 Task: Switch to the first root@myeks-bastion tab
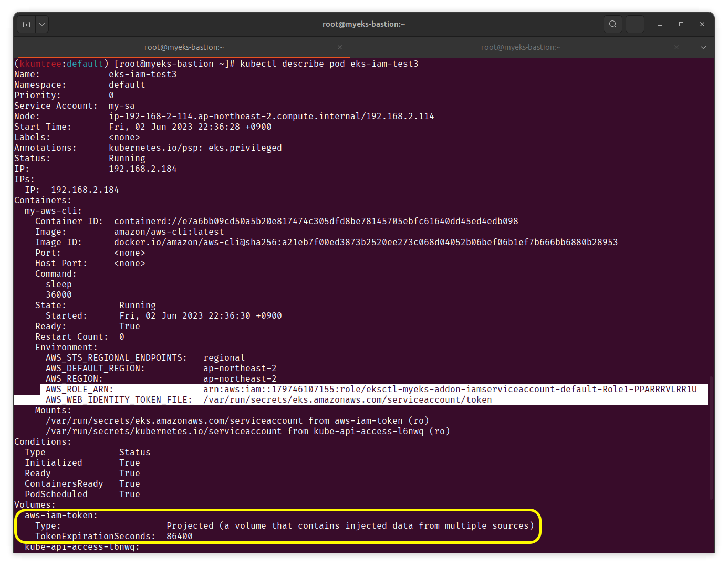184,47
